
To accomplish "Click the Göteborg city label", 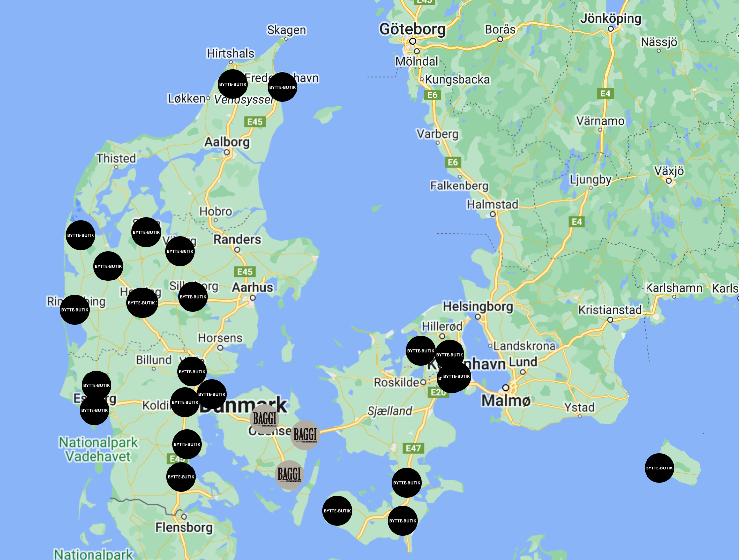I will 412,29.
